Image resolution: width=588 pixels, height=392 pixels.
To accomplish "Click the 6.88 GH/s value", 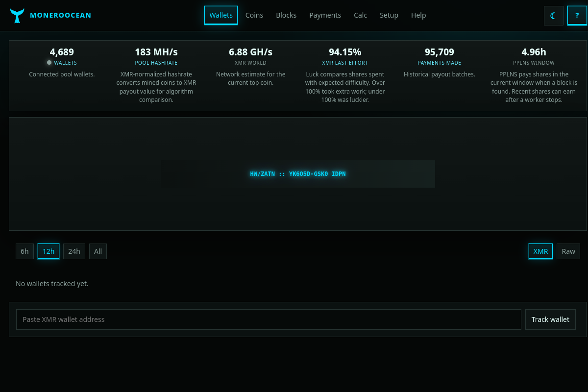I will click(x=251, y=52).
